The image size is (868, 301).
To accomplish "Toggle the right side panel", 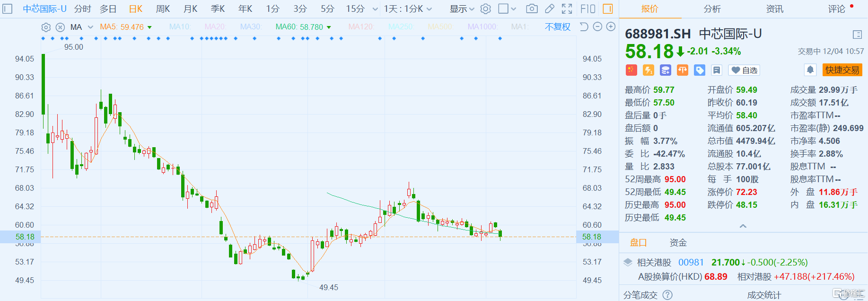I will pyautogui.click(x=608, y=9).
